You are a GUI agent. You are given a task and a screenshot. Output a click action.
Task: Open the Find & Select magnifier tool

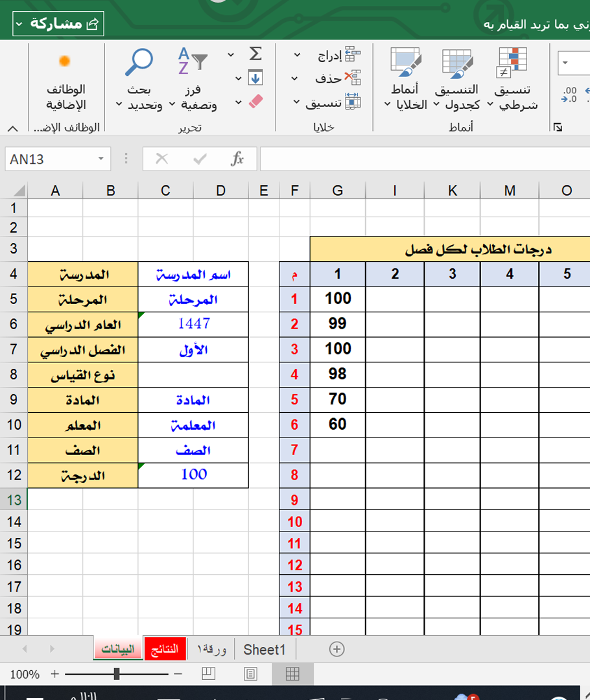139,62
